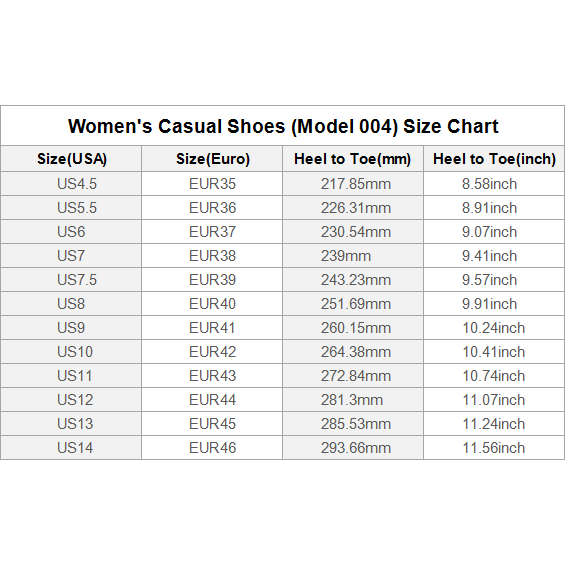
Task: Select the EUR36 cell
Action: click(212, 208)
